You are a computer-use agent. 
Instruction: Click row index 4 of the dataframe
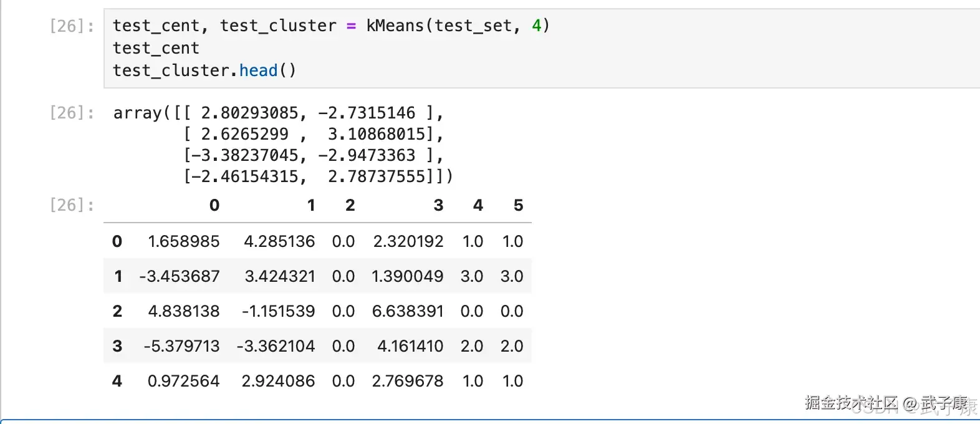point(117,381)
